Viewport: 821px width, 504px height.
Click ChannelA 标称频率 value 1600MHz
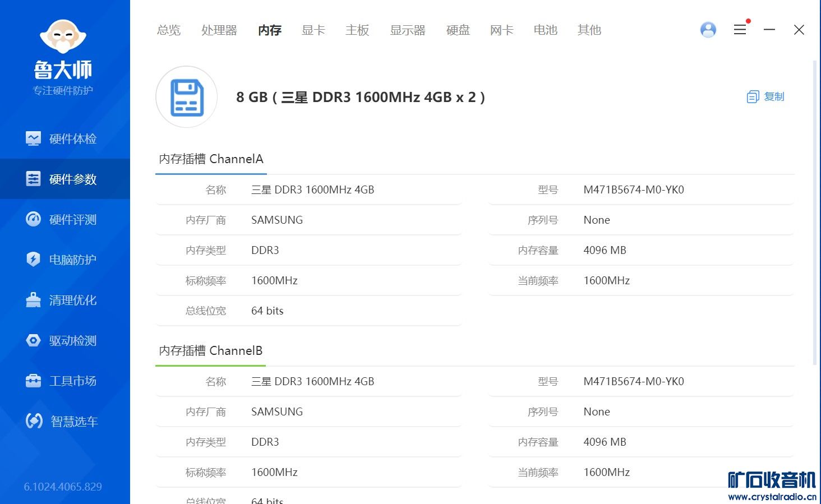coord(274,280)
